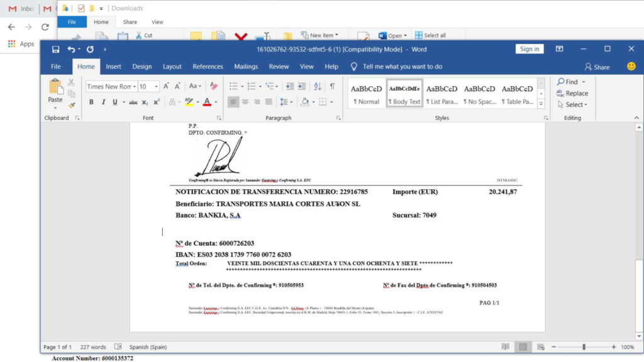Open New item menu in Downloads window
This screenshot has width=644, height=362.
tap(319, 35)
